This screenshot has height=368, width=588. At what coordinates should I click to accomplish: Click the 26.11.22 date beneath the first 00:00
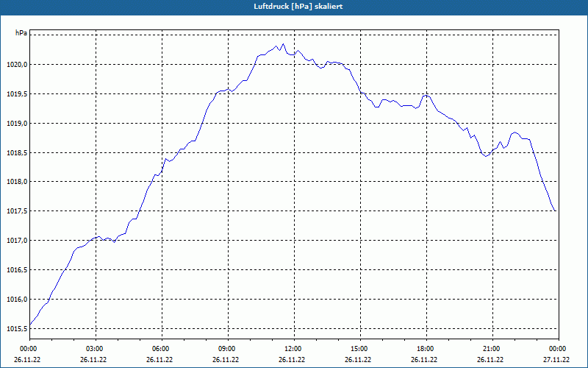27,359
